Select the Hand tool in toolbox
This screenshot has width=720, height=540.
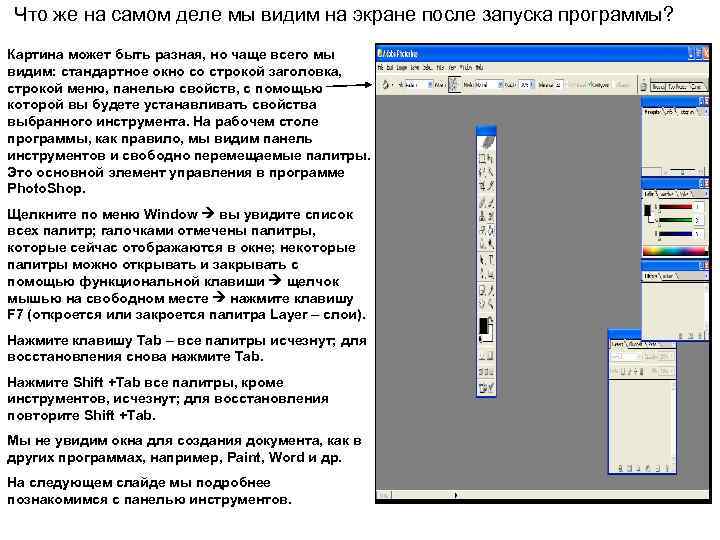[x=482, y=304]
